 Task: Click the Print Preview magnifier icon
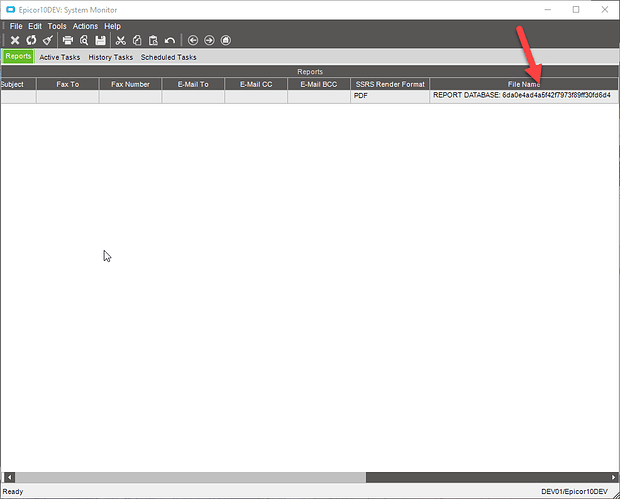tap(84, 40)
